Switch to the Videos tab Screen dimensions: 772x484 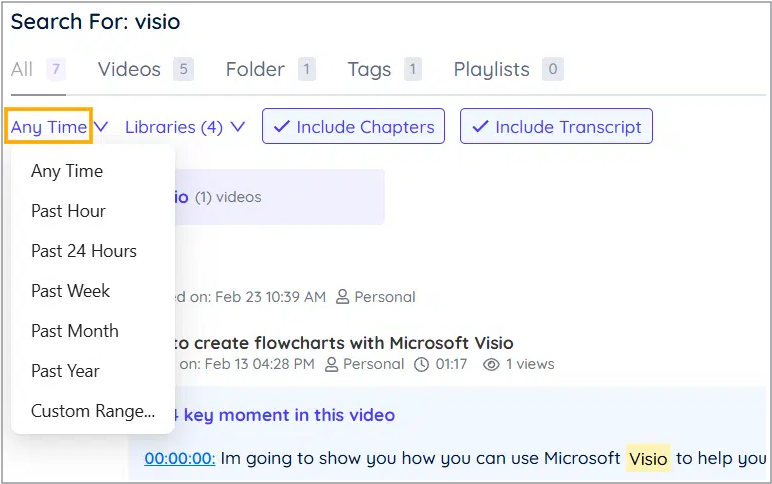click(x=129, y=69)
